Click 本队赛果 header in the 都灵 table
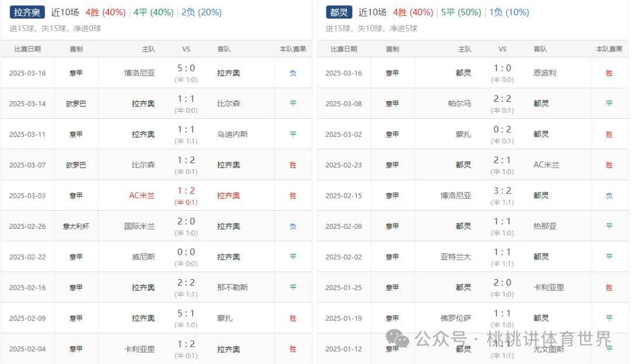This screenshot has height=364, width=632. 609,49
